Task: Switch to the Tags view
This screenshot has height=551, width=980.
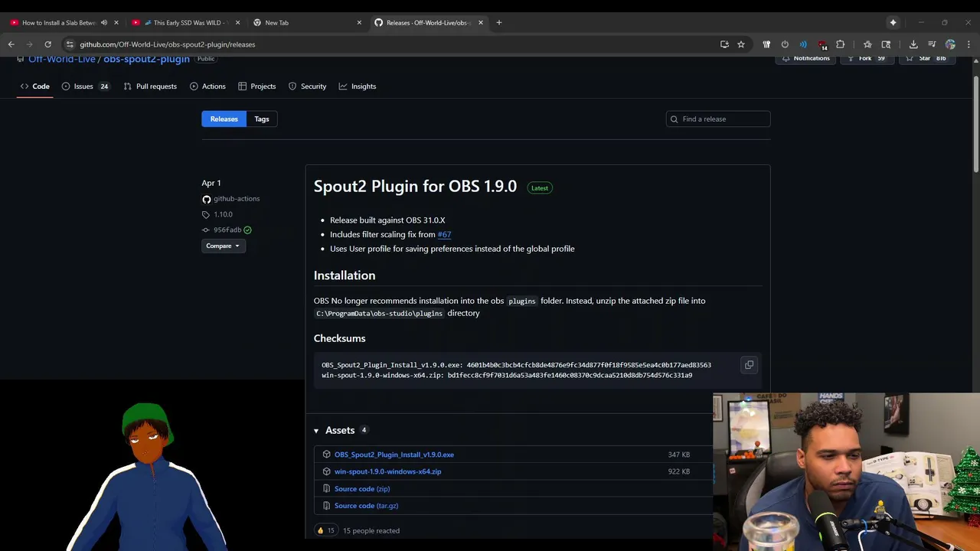Action: pyautogui.click(x=262, y=119)
